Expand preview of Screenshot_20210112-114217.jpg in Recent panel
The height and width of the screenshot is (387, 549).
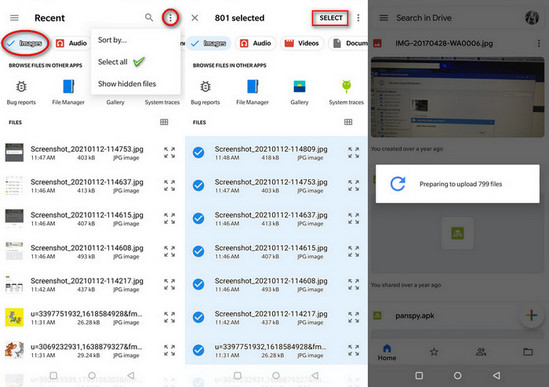tap(169, 284)
